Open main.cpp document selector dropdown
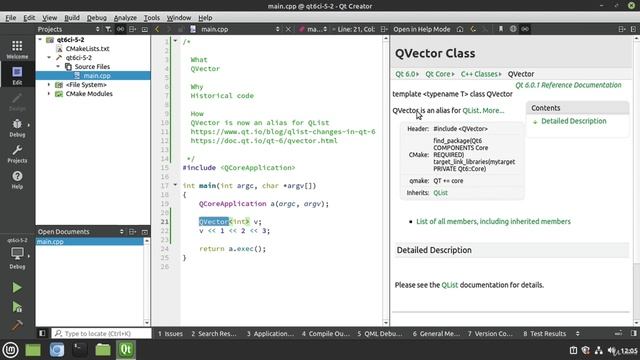The image size is (640, 360). pyautogui.click(x=278, y=29)
